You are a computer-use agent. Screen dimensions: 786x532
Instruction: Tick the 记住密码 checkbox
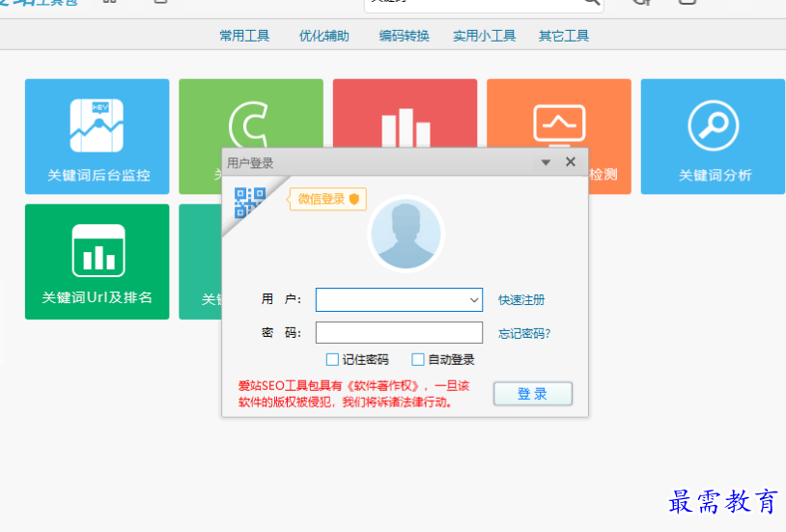pos(332,359)
